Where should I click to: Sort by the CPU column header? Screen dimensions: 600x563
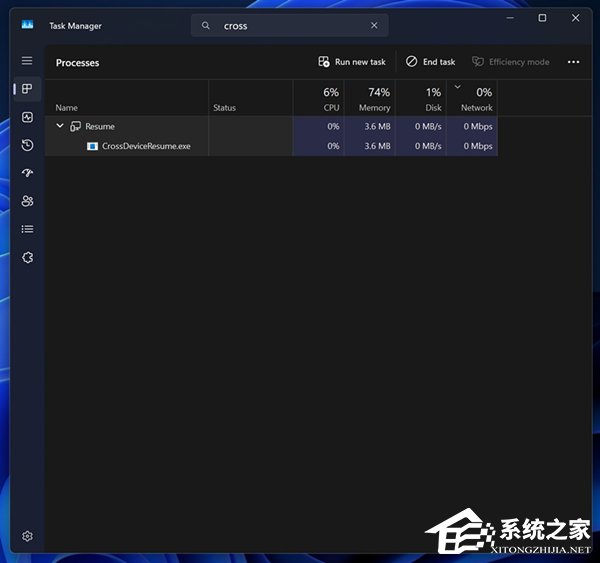click(318, 98)
